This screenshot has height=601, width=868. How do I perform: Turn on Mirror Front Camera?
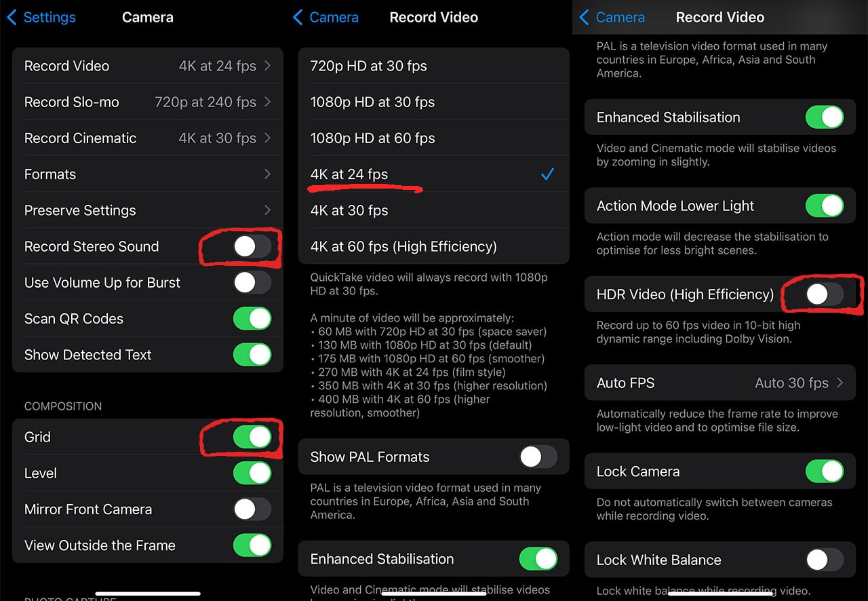click(x=252, y=509)
